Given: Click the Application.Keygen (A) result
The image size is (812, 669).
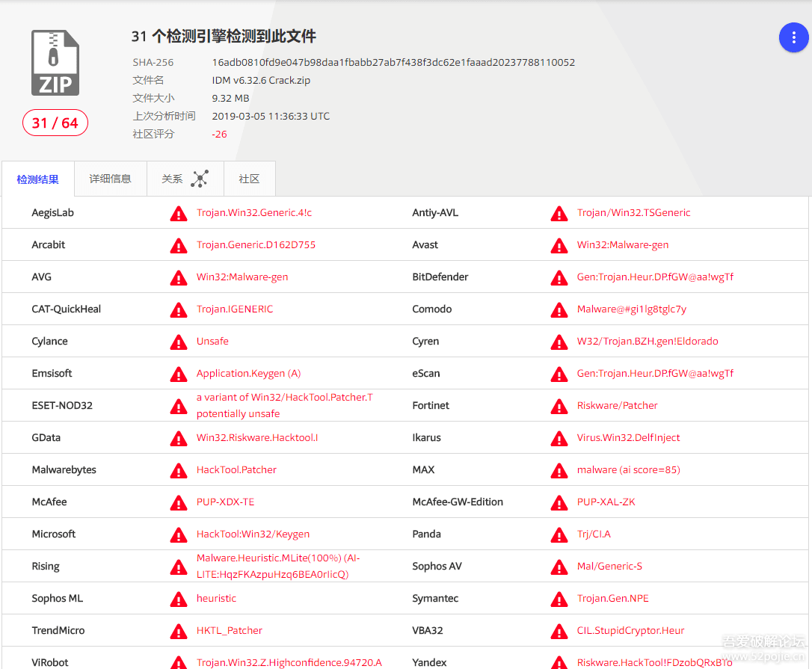Looking at the screenshot, I should pos(248,373).
